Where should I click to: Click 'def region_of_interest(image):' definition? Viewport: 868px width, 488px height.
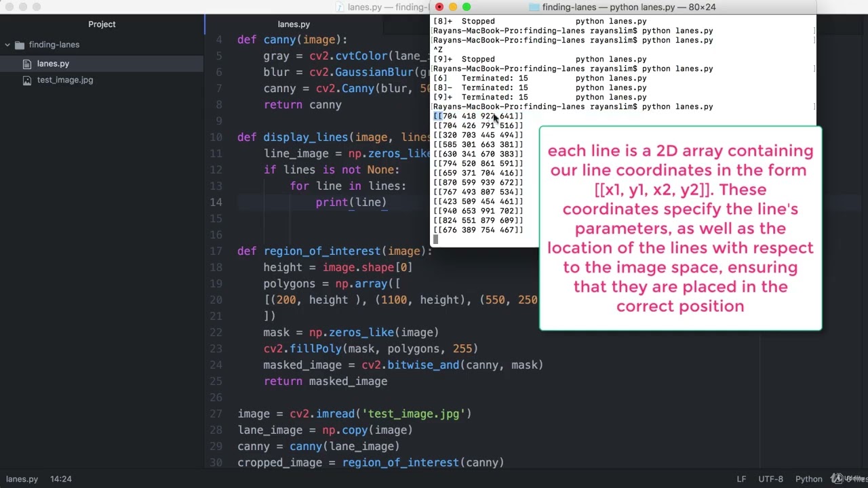[334, 251]
